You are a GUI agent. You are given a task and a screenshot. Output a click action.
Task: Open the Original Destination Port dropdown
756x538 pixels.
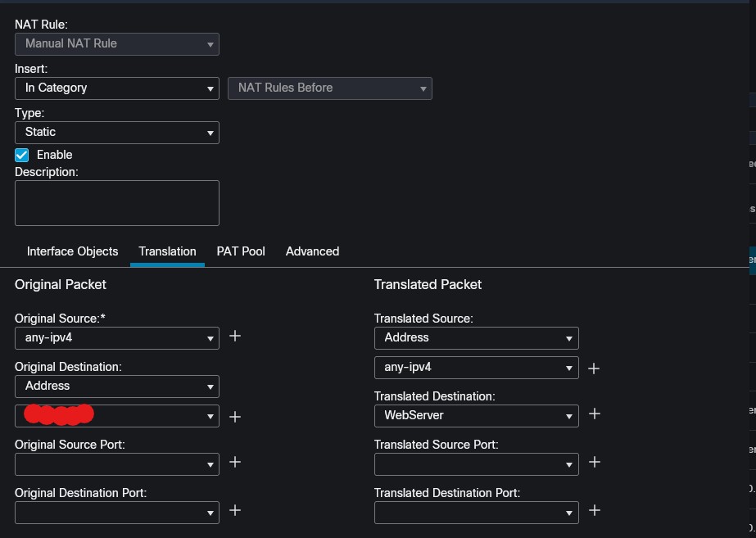pyautogui.click(x=117, y=513)
